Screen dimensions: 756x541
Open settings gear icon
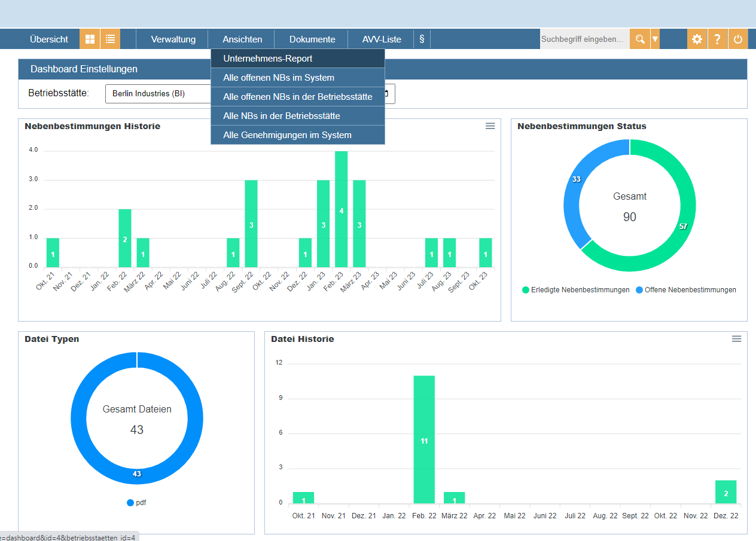[697, 39]
